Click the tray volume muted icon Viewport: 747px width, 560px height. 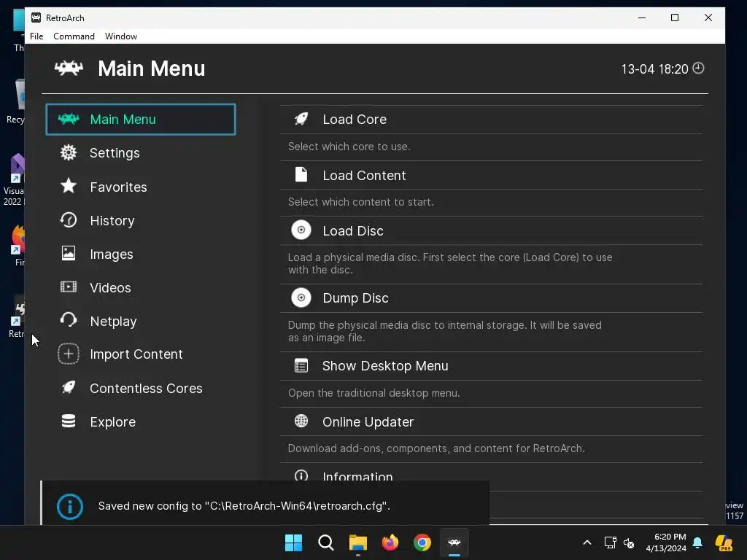(x=629, y=542)
